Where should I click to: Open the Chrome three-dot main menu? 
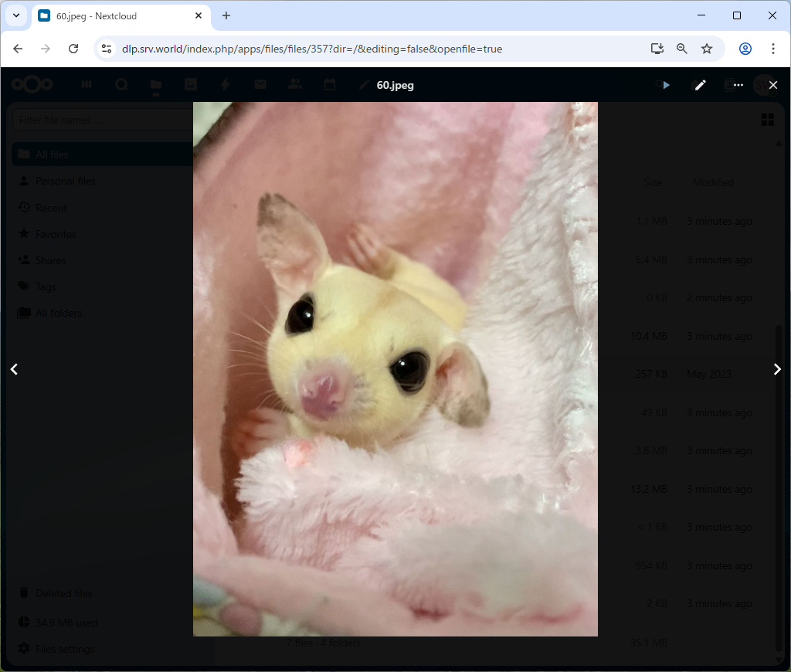coord(773,49)
